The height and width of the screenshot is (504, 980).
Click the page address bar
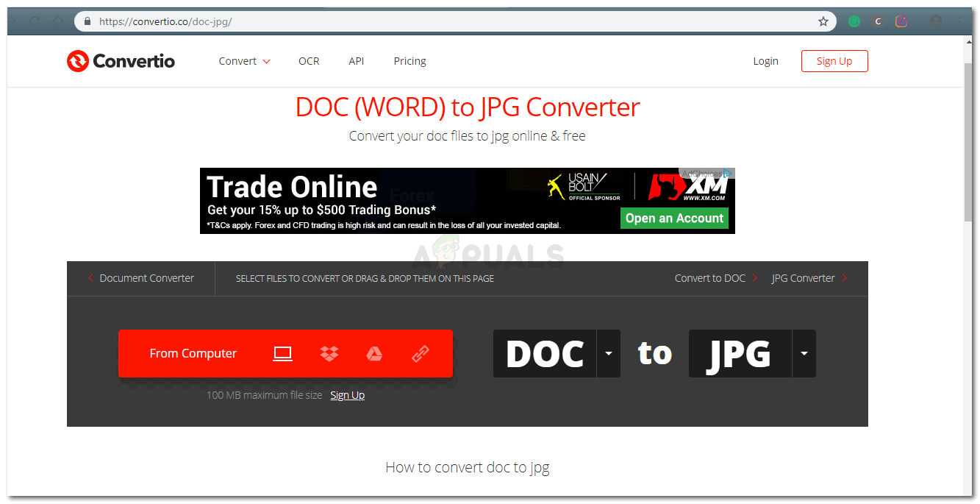click(x=294, y=21)
